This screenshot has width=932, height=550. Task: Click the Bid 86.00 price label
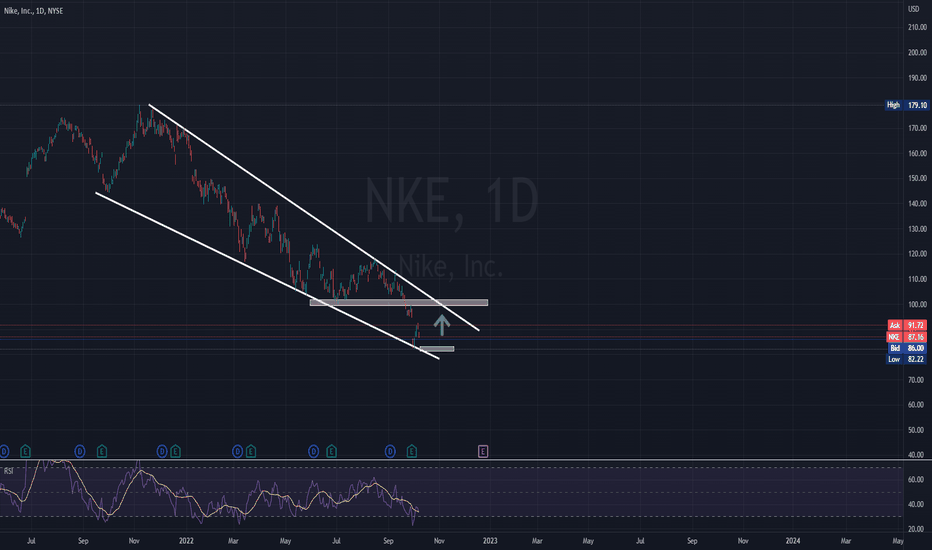point(906,348)
